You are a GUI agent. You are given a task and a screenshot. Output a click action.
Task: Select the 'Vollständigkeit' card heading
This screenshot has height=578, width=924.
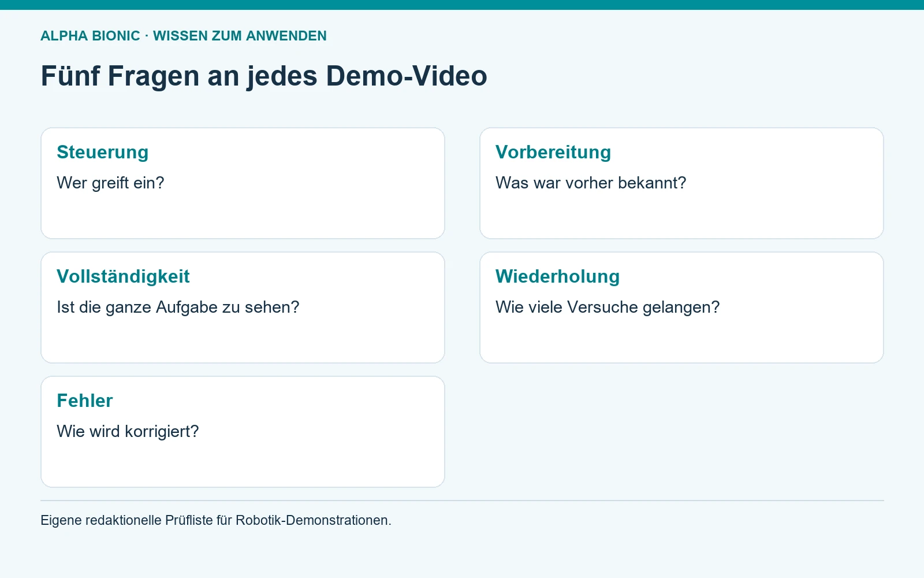[x=123, y=276]
